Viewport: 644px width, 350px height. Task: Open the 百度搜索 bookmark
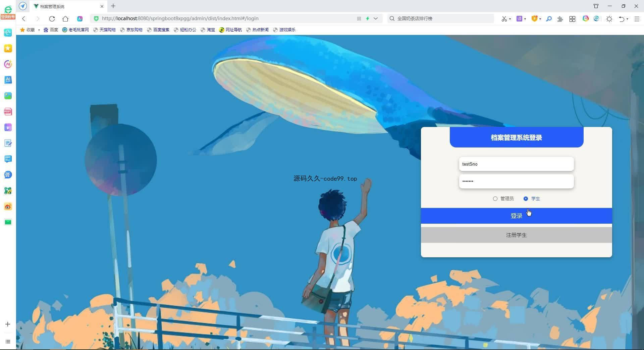[x=158, y=30]
